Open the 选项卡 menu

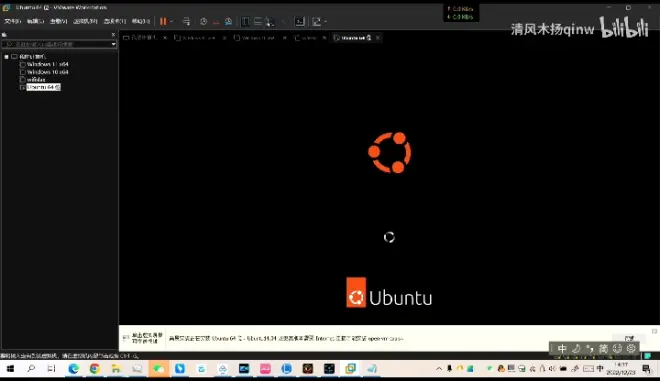(x=114, y=21)
